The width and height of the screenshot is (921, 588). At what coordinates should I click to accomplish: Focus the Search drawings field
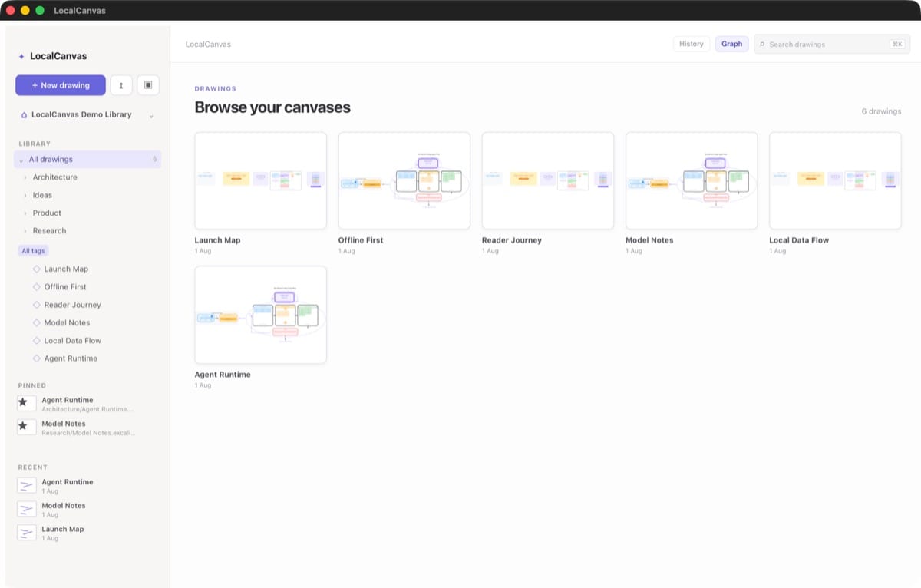coord(832,44)
